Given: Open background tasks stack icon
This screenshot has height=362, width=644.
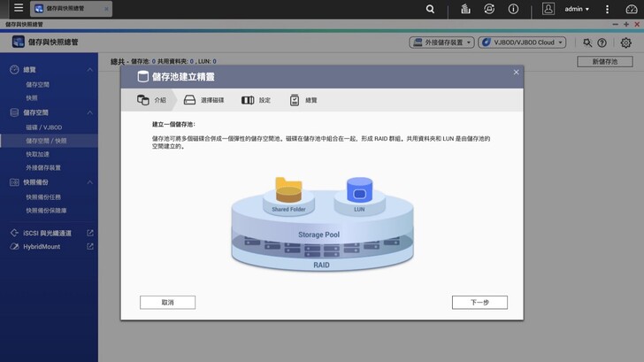Looking at the screenshot, I should pos(465,9).
